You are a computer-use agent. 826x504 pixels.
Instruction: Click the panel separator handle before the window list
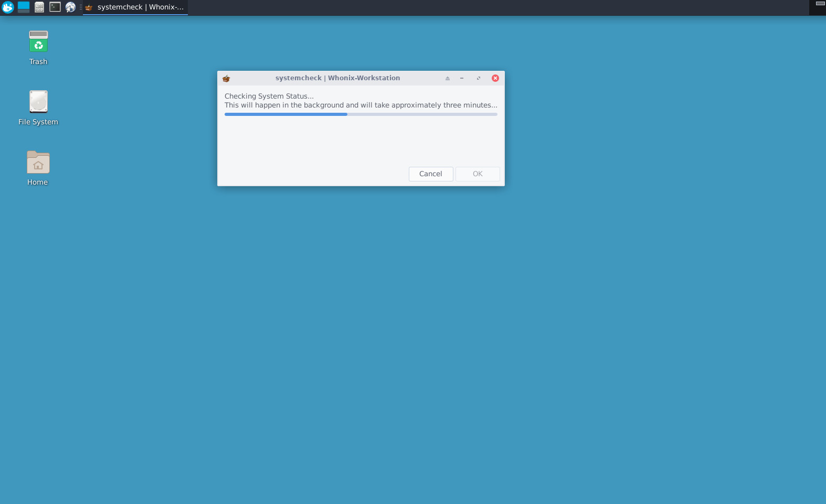coord(80,7)
